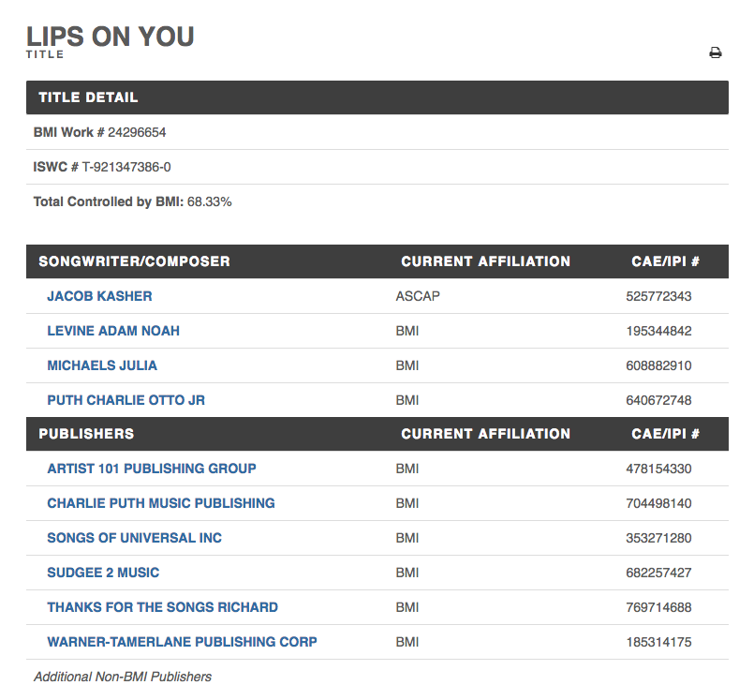Click the BMI Work number 24296654
The height and width of the screenshot is (700, 754).
137,132
